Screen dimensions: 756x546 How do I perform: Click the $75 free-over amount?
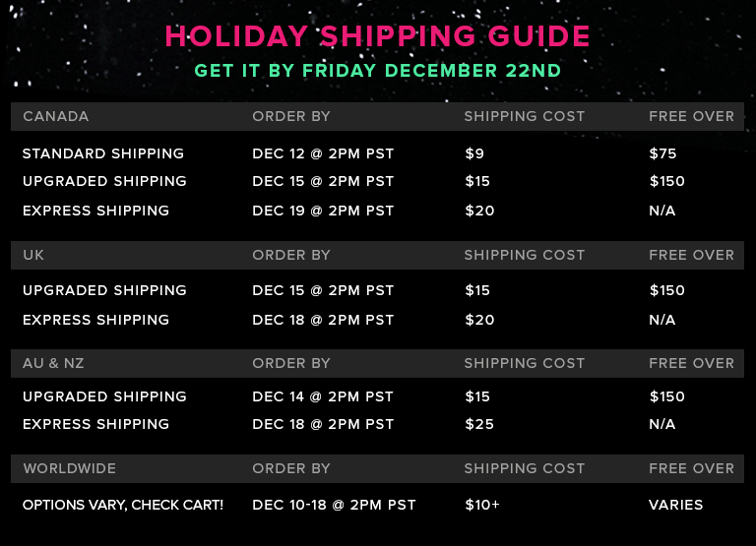662,153
